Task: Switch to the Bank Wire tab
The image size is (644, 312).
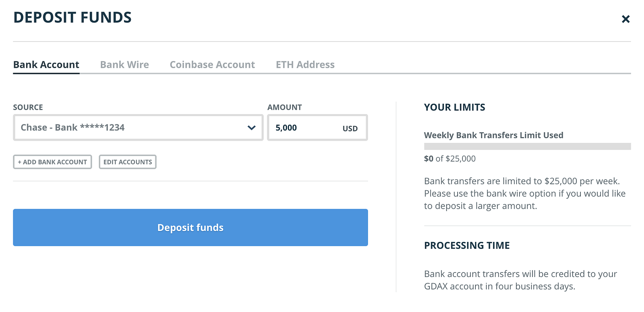Action: (x=124, y=65)
